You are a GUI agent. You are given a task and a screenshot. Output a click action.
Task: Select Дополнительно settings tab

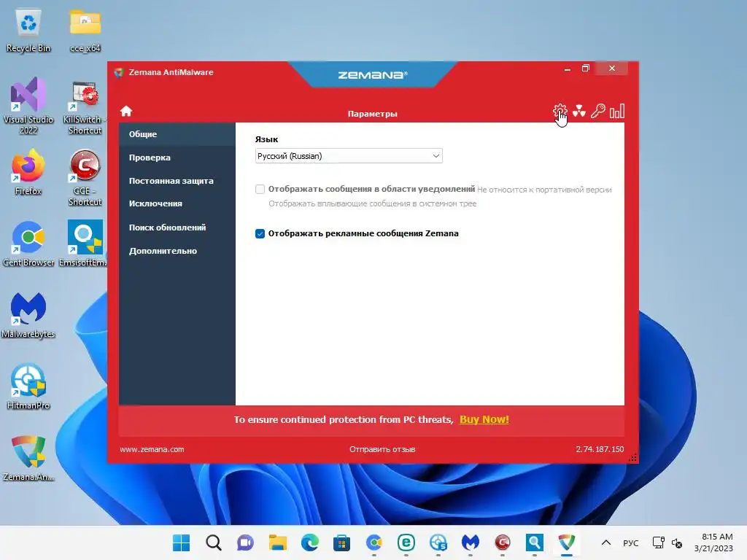(177, 251)
